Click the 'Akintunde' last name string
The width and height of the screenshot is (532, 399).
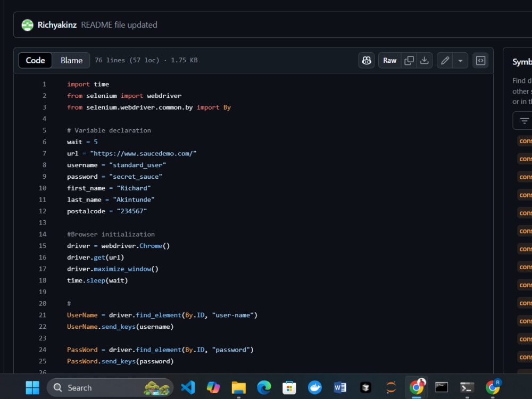(134, 199)
